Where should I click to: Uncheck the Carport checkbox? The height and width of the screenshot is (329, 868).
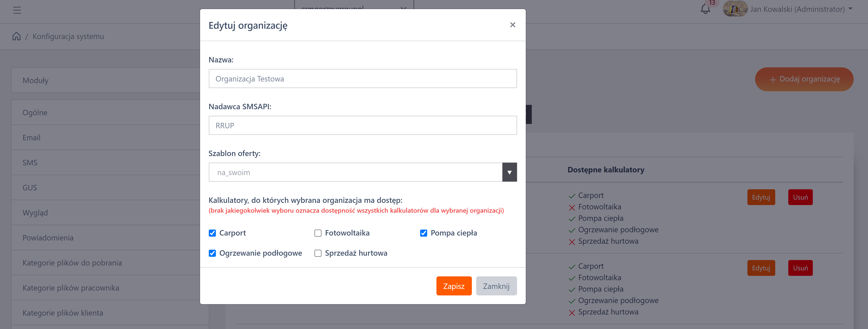tap(212, 233)
